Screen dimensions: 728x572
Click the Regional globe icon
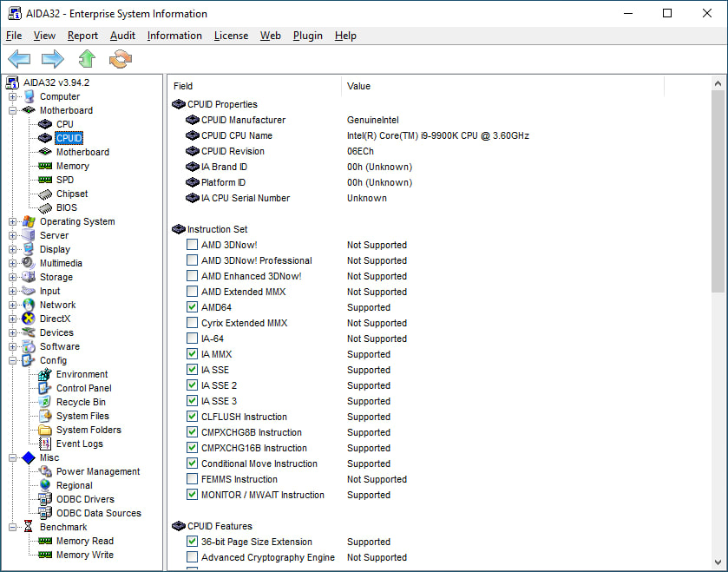(45, 485)
